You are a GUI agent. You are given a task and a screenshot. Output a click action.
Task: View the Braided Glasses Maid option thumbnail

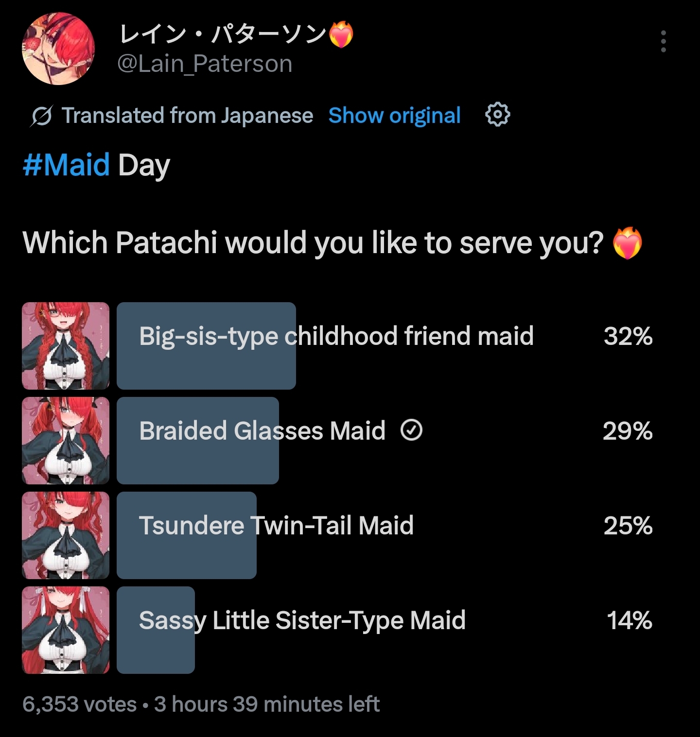pyautogui.click(x=66, y=440)
